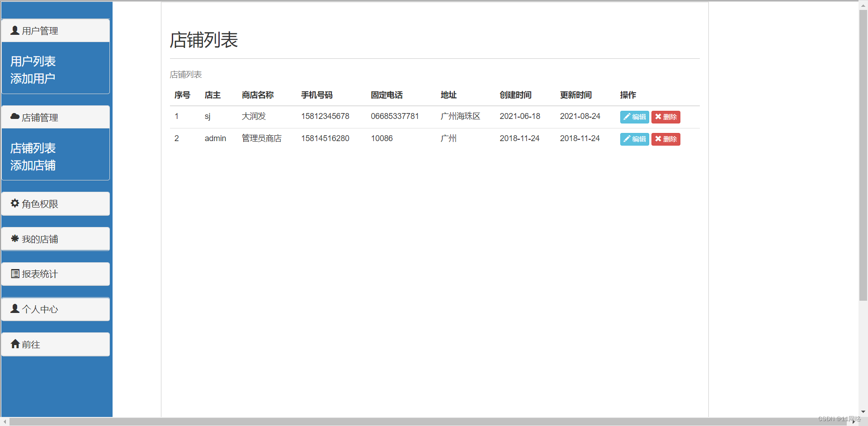Click the phone number 15812345678
The image size is (868, 426).
click(x=325, y=116)
